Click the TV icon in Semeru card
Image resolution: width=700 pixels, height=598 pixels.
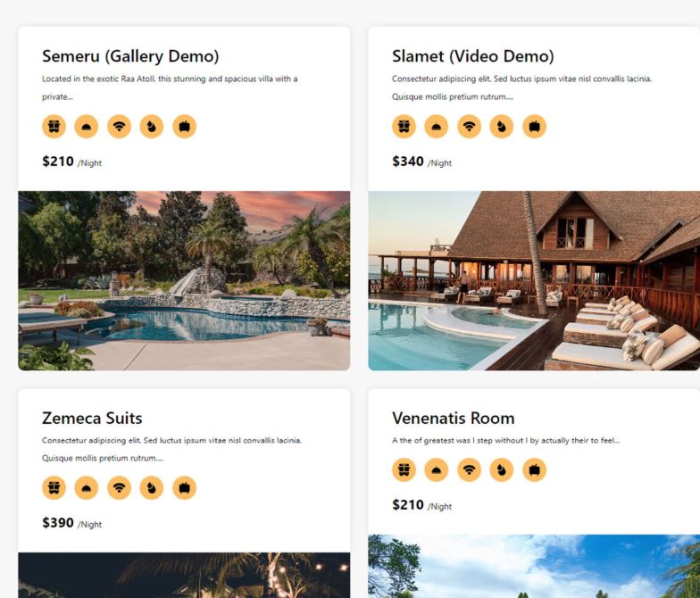click(184, 127)
